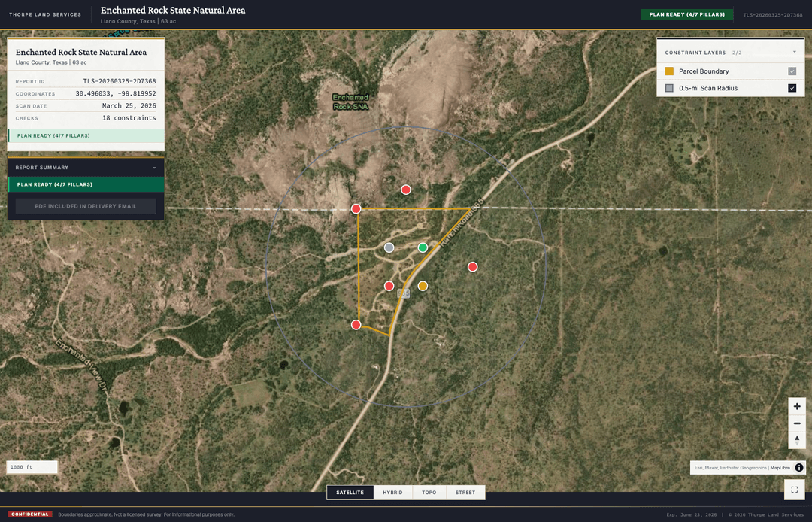
Task: Switch to the Topo basemap tab
Action: (x=429, y=492)
